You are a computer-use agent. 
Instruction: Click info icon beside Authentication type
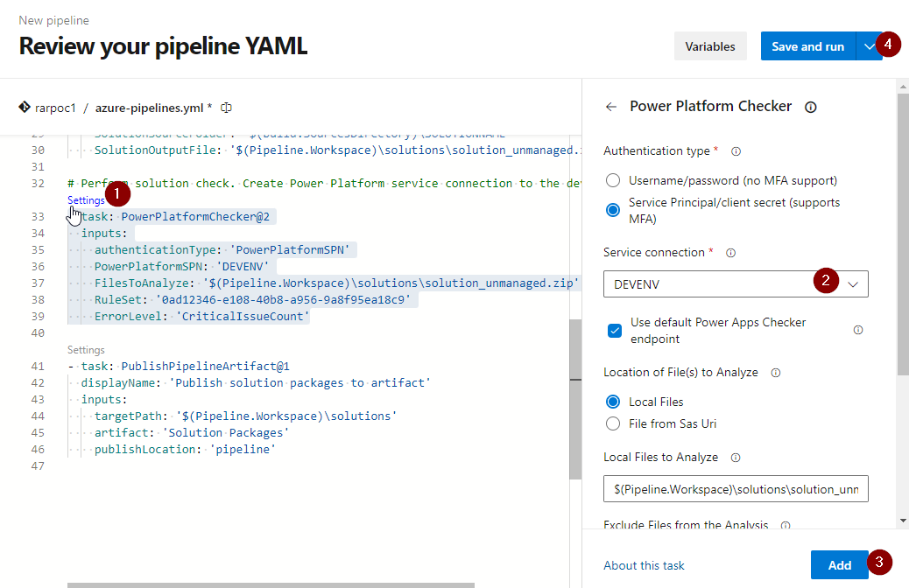tap(736, 151)
